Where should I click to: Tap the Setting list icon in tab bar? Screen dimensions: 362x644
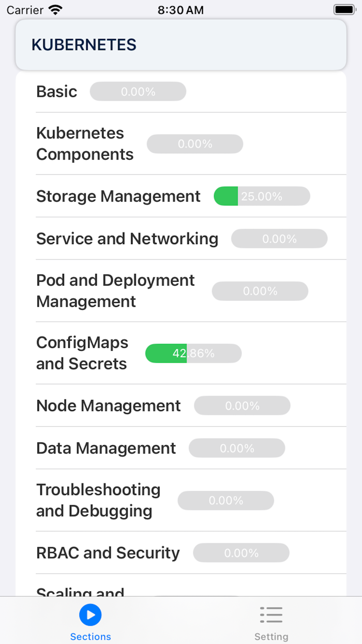point(271,613)
